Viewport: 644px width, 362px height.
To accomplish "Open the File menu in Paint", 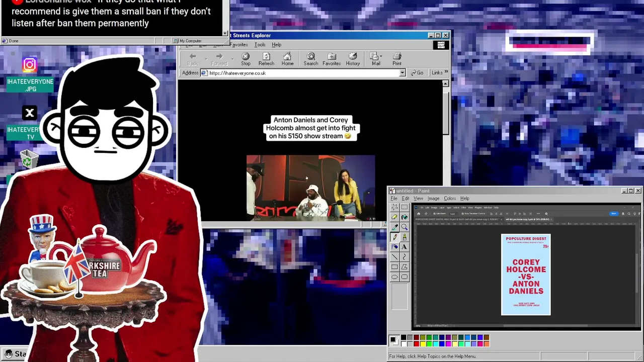I will 394,199.
